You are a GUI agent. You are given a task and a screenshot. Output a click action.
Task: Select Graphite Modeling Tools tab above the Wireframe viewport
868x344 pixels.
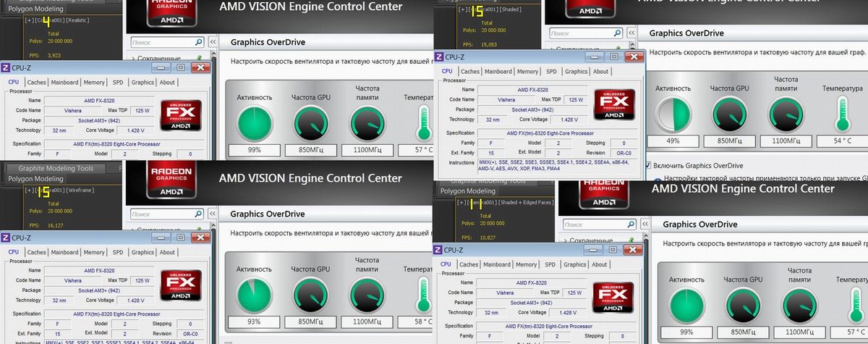[x=55, y=168]
